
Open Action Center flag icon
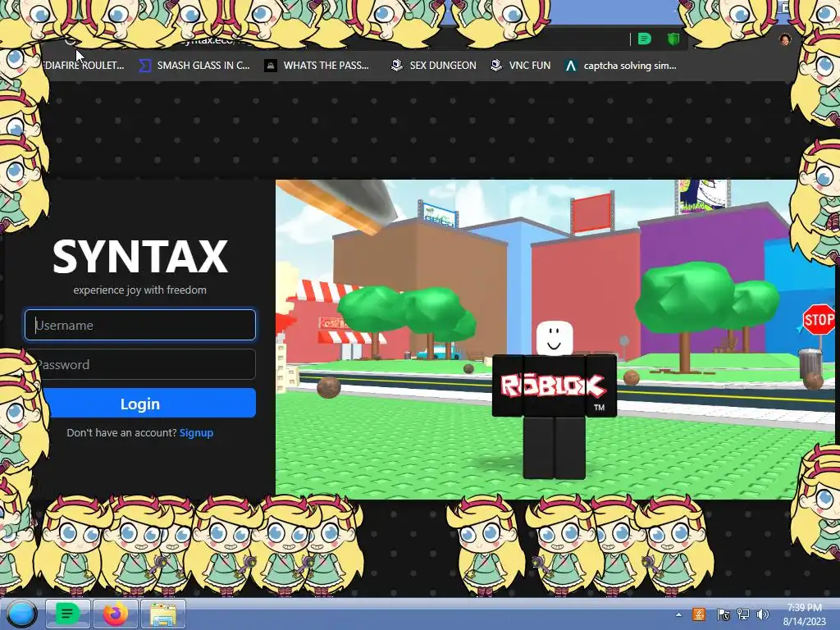[x=723, y=614]
